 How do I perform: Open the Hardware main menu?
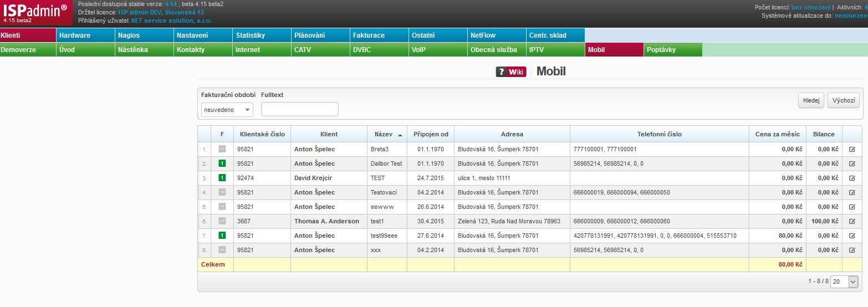pos(86,35)
